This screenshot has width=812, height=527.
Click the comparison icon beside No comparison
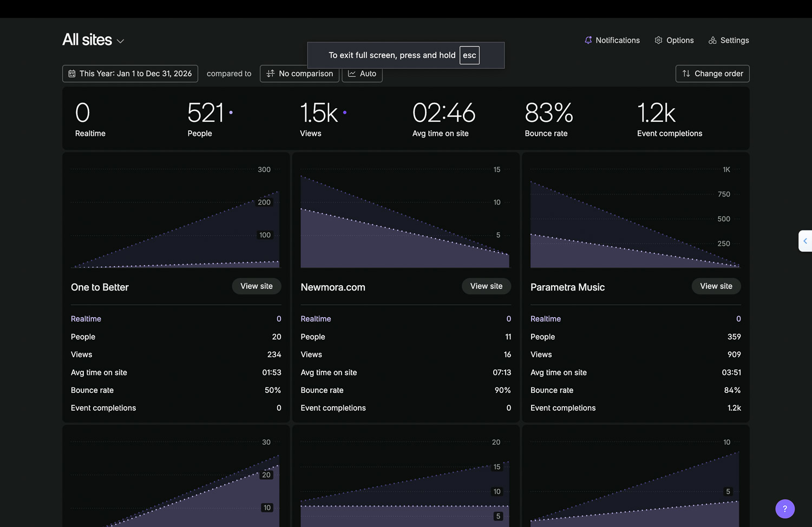271,74
